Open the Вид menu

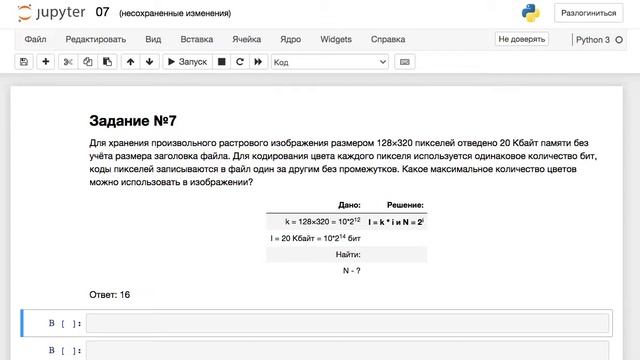point(153,39)
